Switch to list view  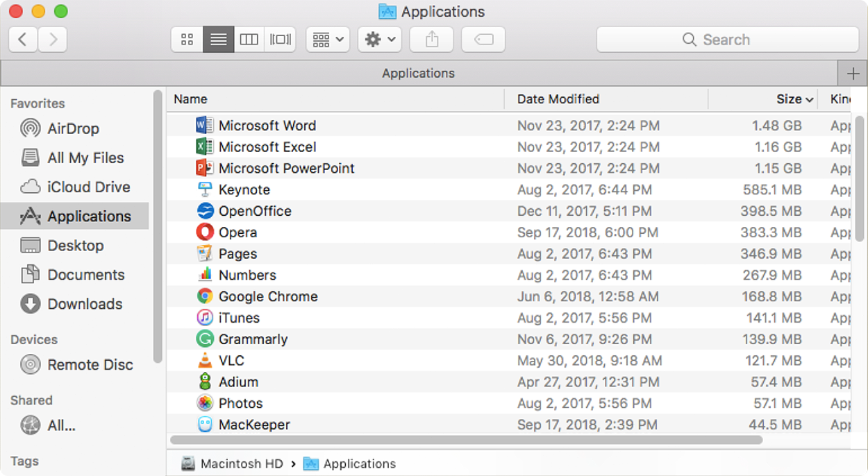(x=218, y=40)
